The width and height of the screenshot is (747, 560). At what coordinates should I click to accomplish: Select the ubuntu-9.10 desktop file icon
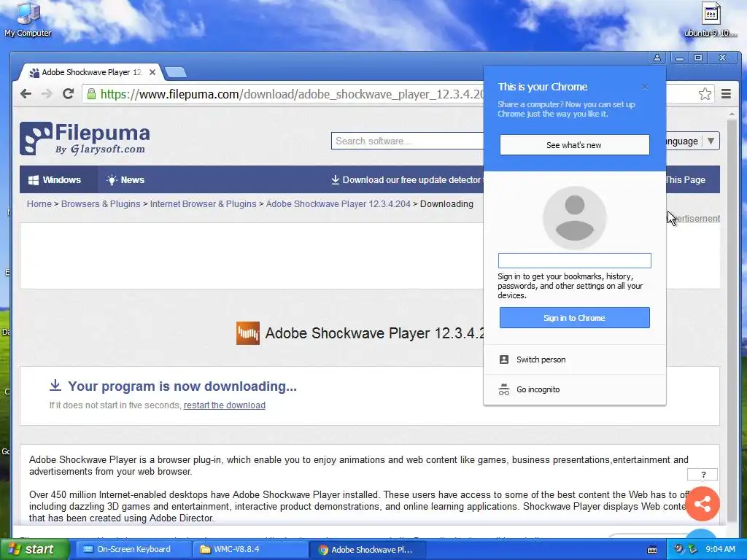pyautogui.click(x=711, y=19)
